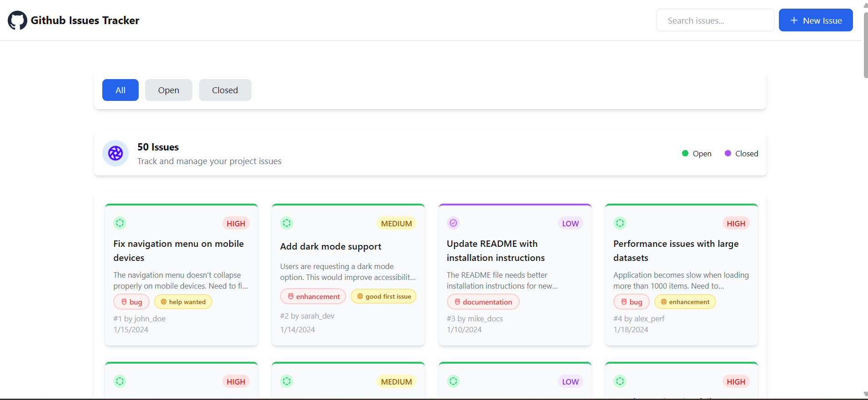Viewport: 868px width, 400px height.
Task: Click the green Open legend dot
Action: pyautogui.click(x=685, y=153)
